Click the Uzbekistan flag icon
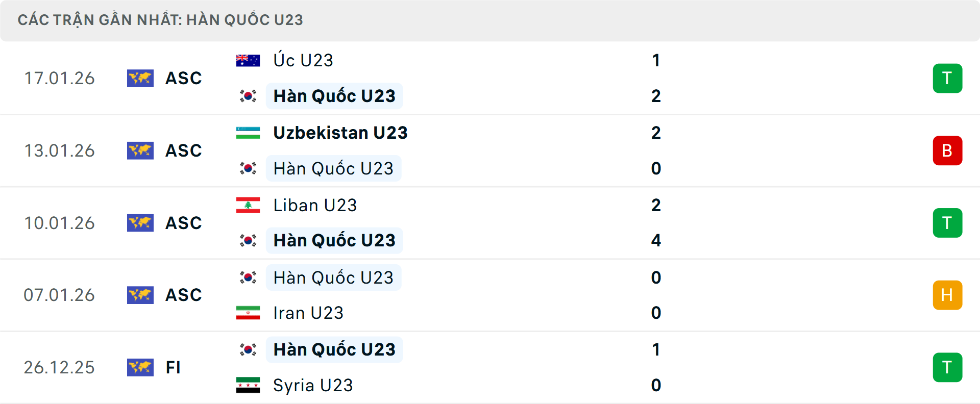This screenshot has height=404, width=980. coord(248,133)
